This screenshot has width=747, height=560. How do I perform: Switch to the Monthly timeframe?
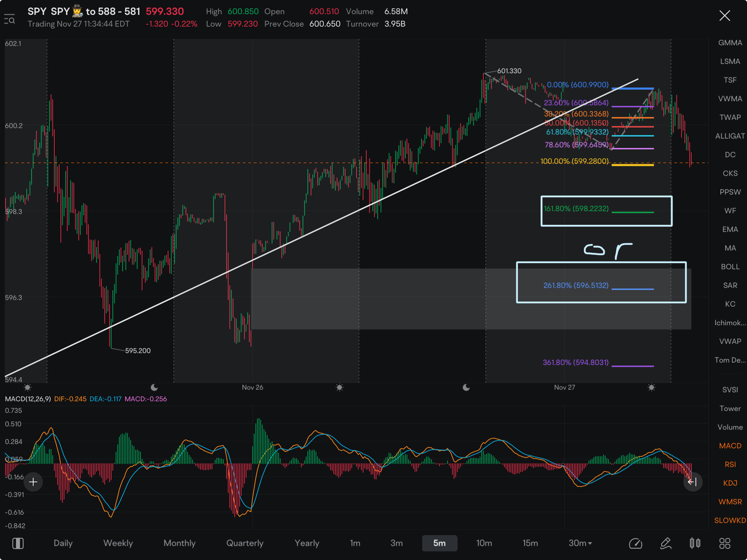point(179,543)
